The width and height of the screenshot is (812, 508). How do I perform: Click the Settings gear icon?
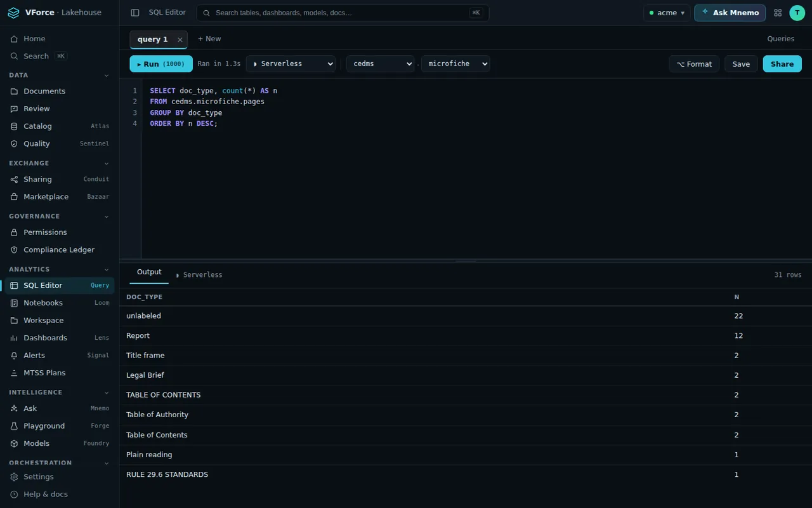pos(14,477)
